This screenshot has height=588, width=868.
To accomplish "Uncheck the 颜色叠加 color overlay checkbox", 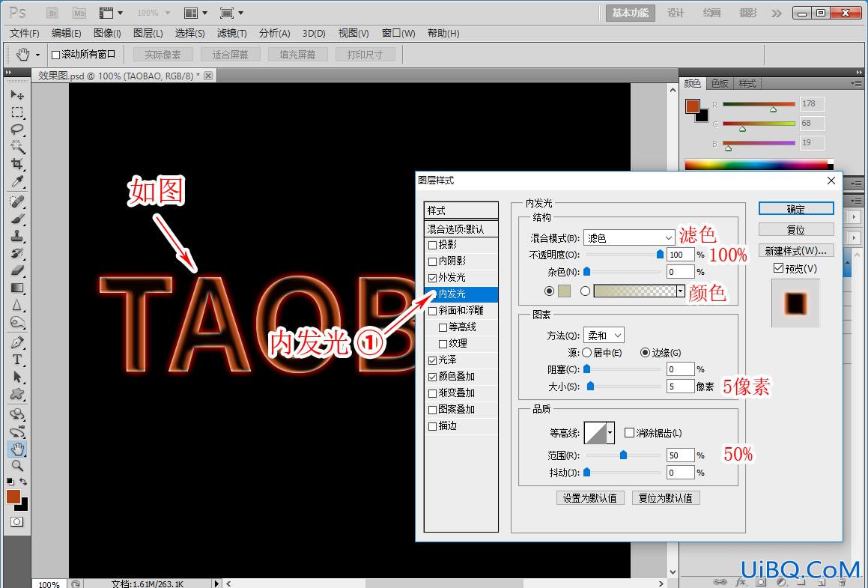I will [x=433, y=377].
